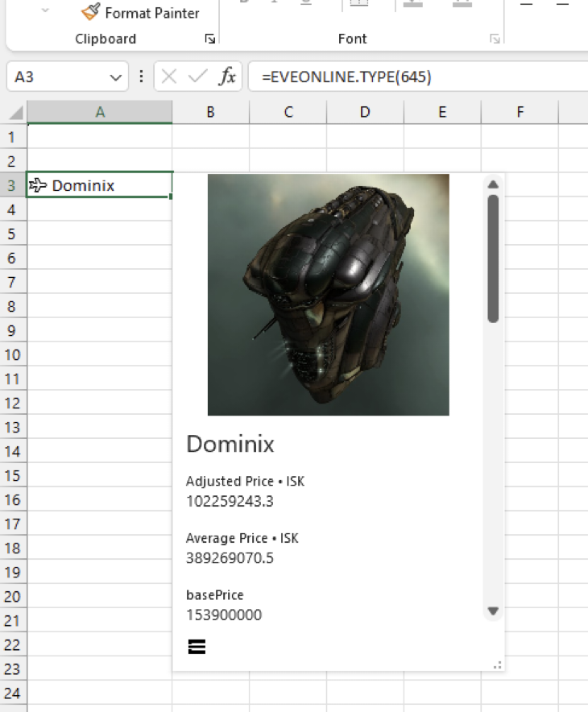Click the data type icon in cell A3

point(38,185)
